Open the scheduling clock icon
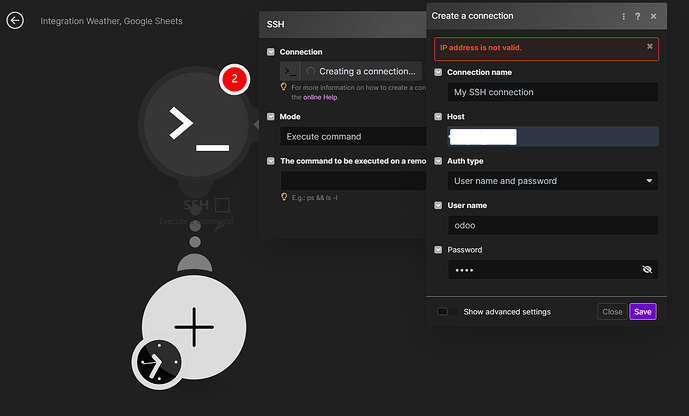 pos(158,363)
